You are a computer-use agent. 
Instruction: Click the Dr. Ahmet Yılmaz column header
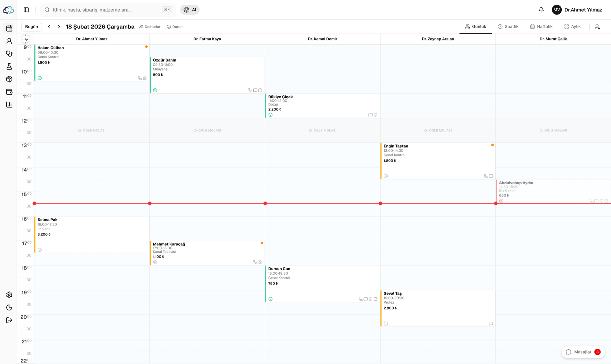pos(92,39)
